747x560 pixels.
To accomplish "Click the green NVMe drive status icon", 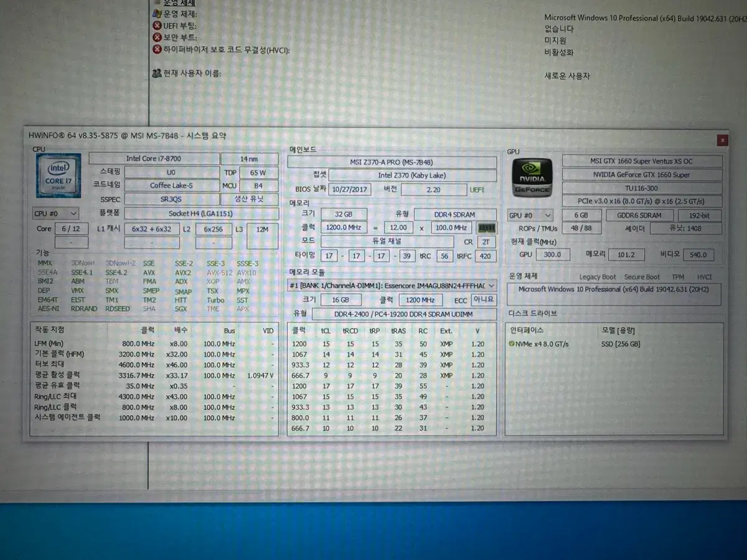I will (x=512, y=344).
